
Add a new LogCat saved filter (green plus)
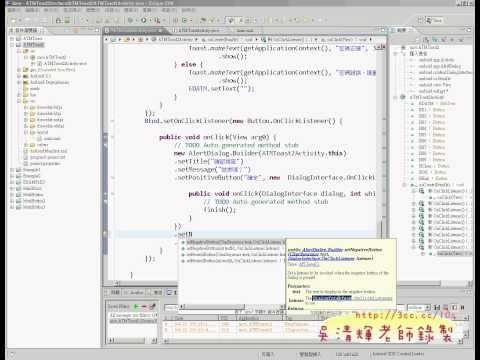click(x=136, y=306)
